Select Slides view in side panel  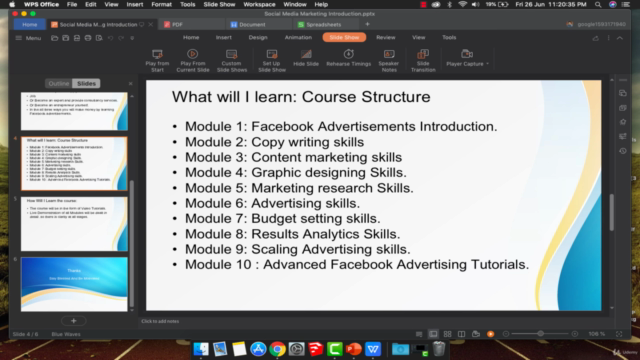87,83
